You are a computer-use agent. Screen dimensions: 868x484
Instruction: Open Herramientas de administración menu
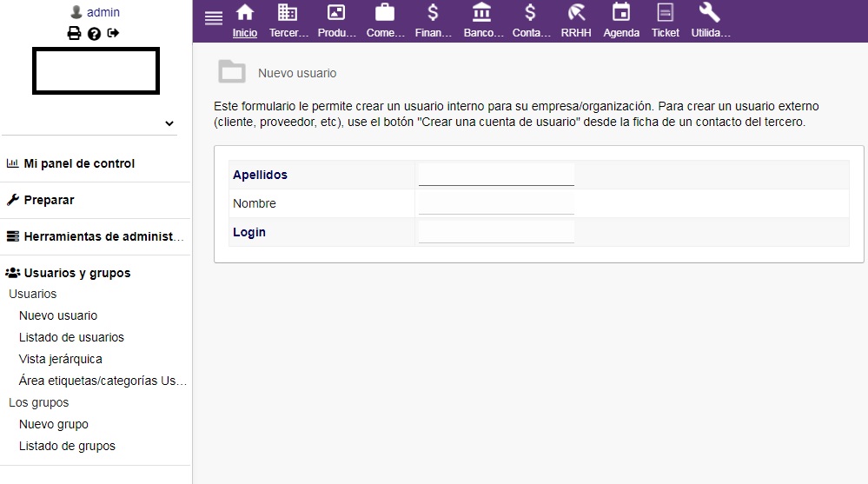click(103, 236)
